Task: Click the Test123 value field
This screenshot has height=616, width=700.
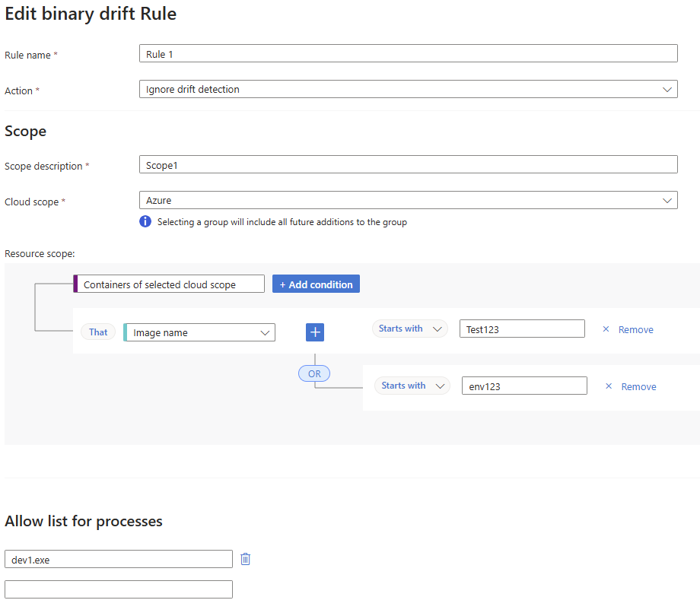Action: [x=522, y=329]
